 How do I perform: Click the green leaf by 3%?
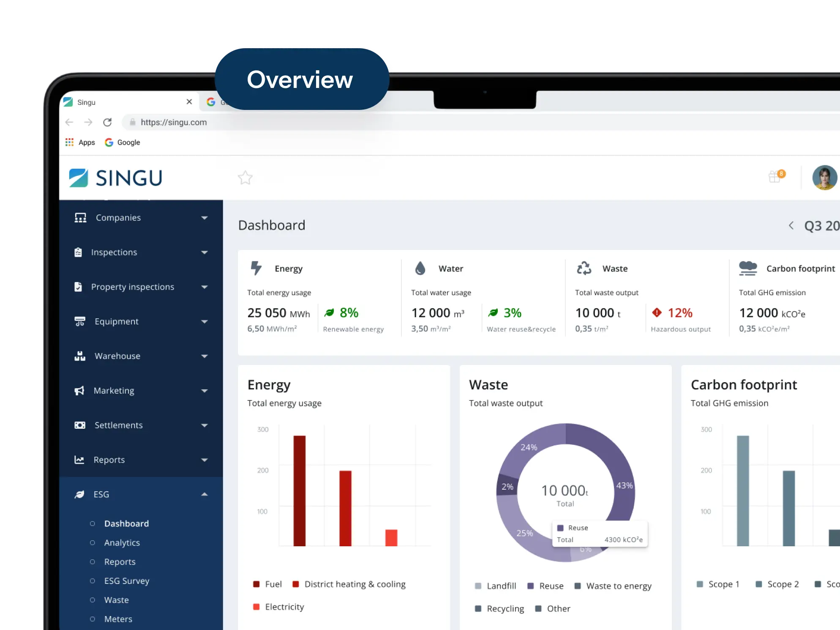493,313
